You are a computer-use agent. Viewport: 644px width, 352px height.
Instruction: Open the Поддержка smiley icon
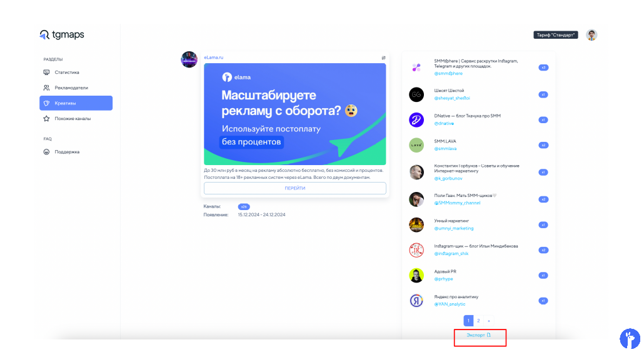[46, 152]
